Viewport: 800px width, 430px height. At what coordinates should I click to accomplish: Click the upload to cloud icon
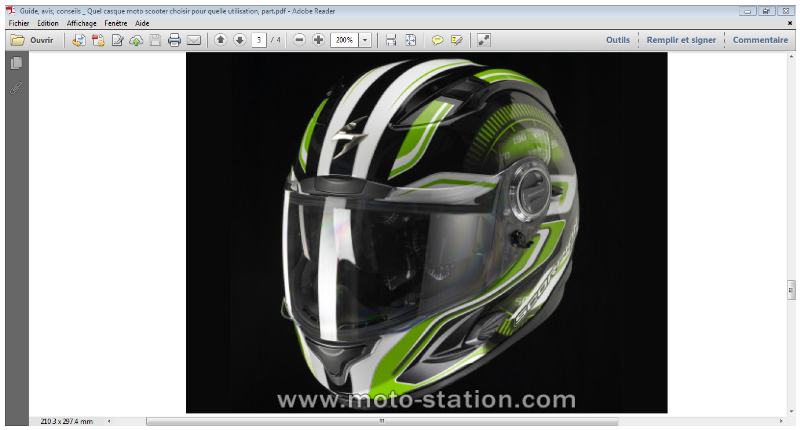click(136, 40)
